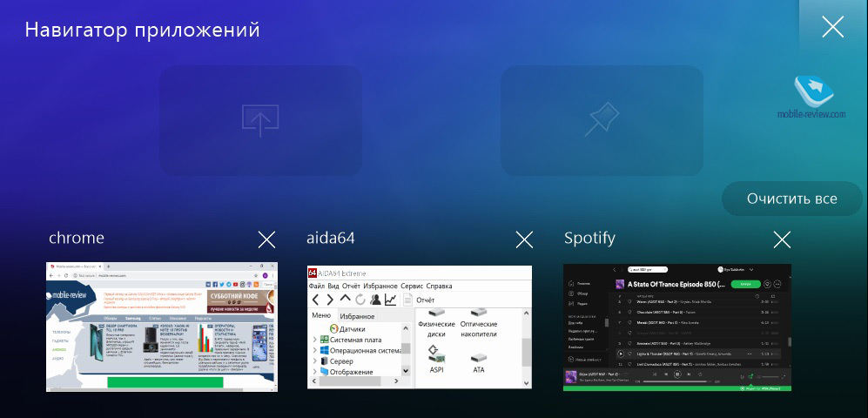The height and width of the screenshot is (418, 868).
Task: Open the Spotify window thumbnail
Action: pos(677,327)
